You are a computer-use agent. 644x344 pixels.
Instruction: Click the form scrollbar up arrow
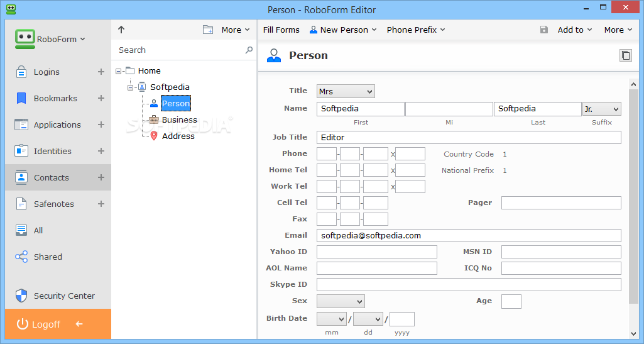tap(633, 84)
